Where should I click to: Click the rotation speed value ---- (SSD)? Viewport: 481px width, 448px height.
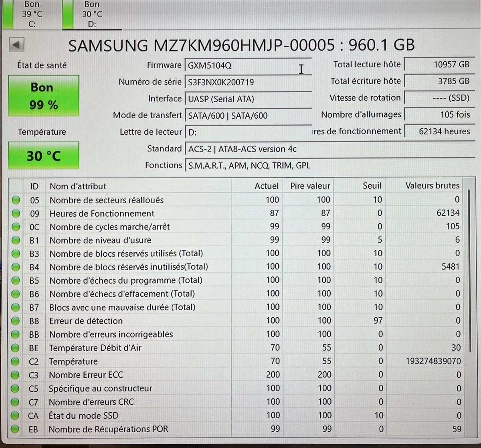pos(439,98)
